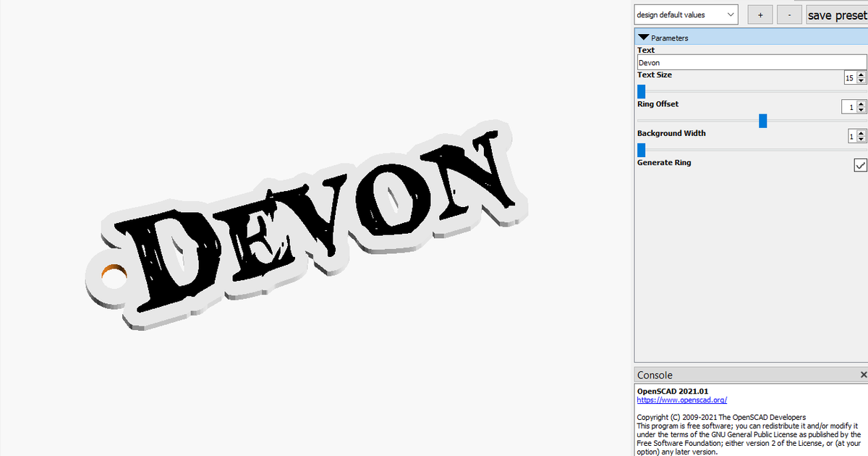The width and height of the screenshot is (868, 456).
Task: Increase Text Size with the up stepper arrow
Action: tap(862, 75)
